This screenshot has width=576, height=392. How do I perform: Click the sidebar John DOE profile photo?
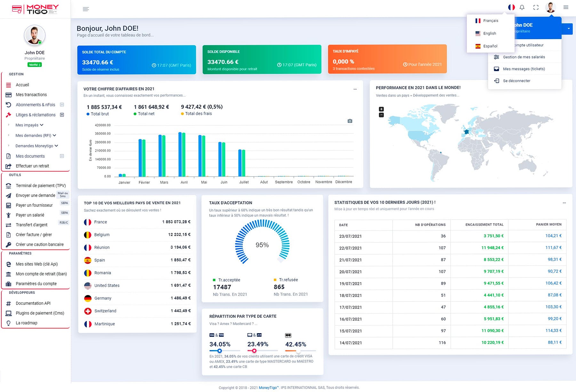[35, 35]
